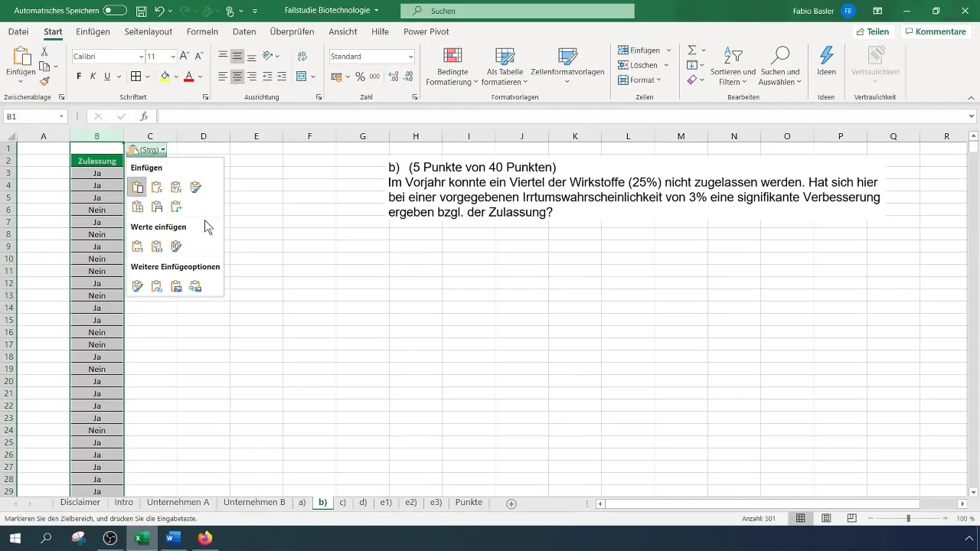Click the Cut scissors icon

pyautogui.click(x=44, y=51)
